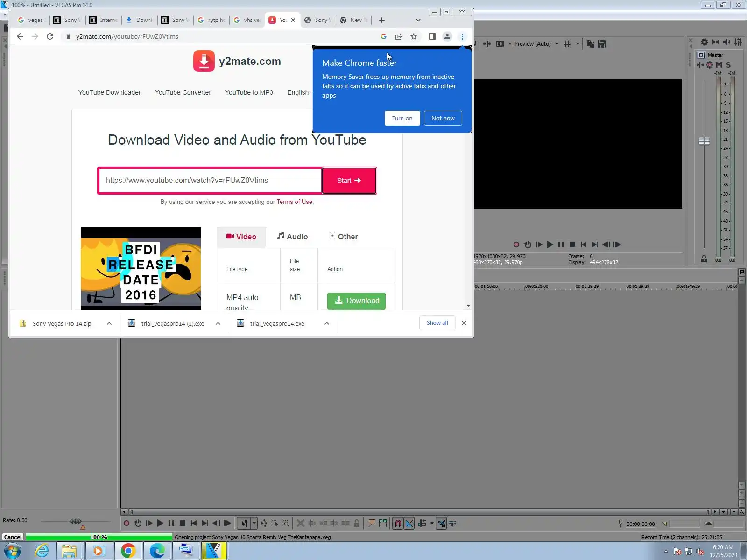The height and width of the screenshot is (560, 747).
Task: Click the green Download button
Action: 356,301
